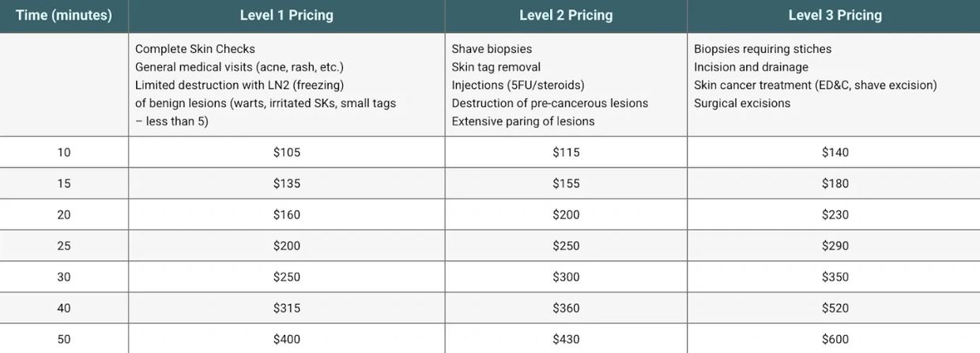
Task: Click the 'Surgical excisions' description text
Action: click(742, 103)
